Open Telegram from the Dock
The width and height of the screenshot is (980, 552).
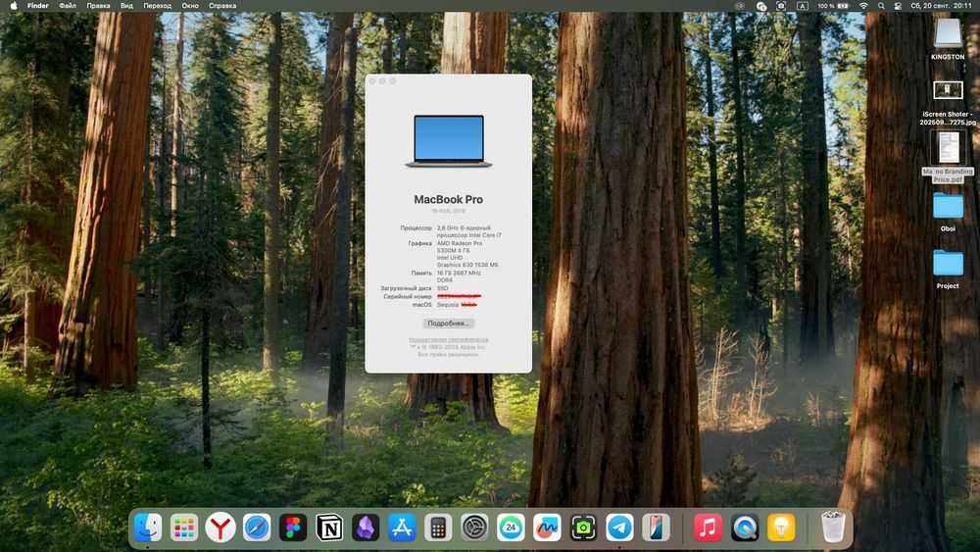(x=619, y=527)
